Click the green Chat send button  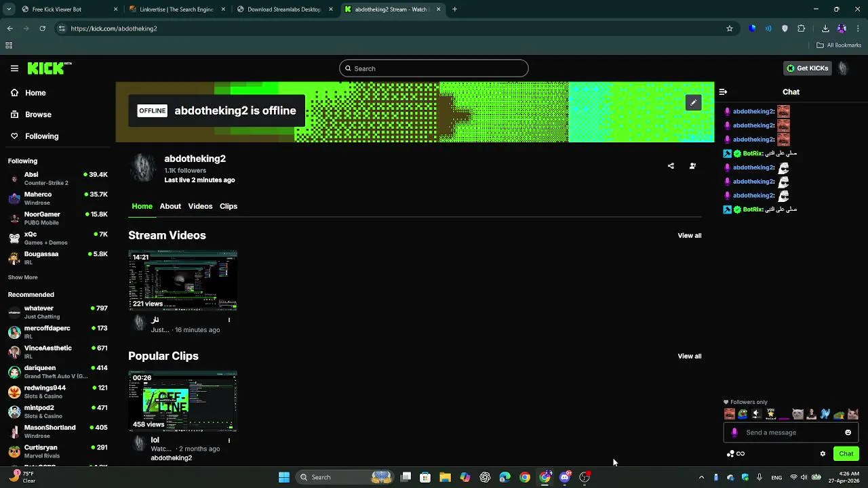pyautogui.click(x=846, y=454)
